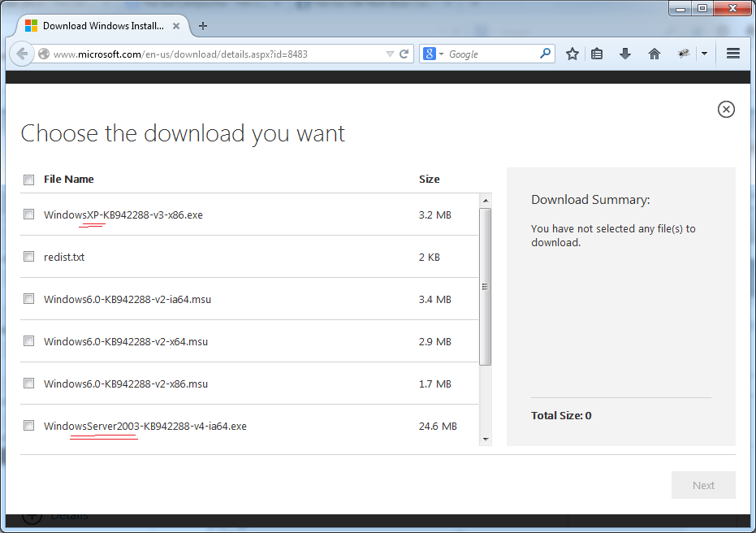This screenshot has height=533, width=756.
Task: Close the download chooser dialog X icon
Action: [x=726, y=110]
